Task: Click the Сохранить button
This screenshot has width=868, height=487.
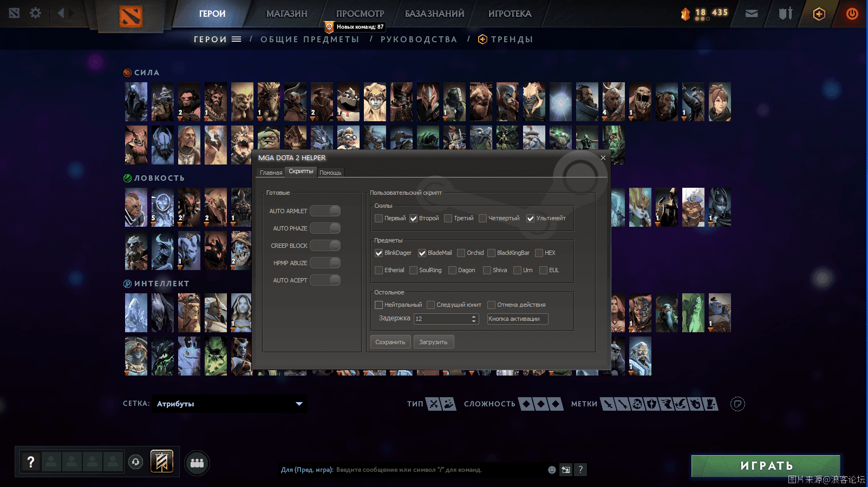Action: [x=390, y=342]
